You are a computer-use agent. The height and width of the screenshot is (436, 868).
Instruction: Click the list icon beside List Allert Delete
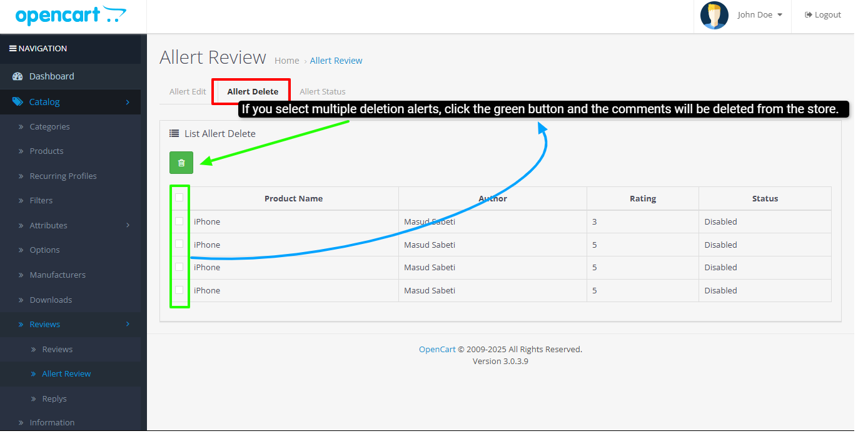pyautogui.click(x=174, y=133)
